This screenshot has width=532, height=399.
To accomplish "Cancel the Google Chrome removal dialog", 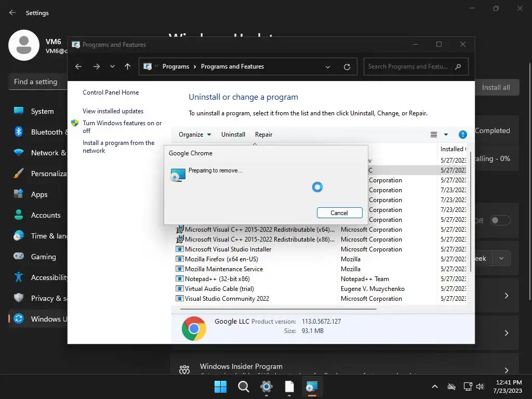I will [x=339, y=212].
